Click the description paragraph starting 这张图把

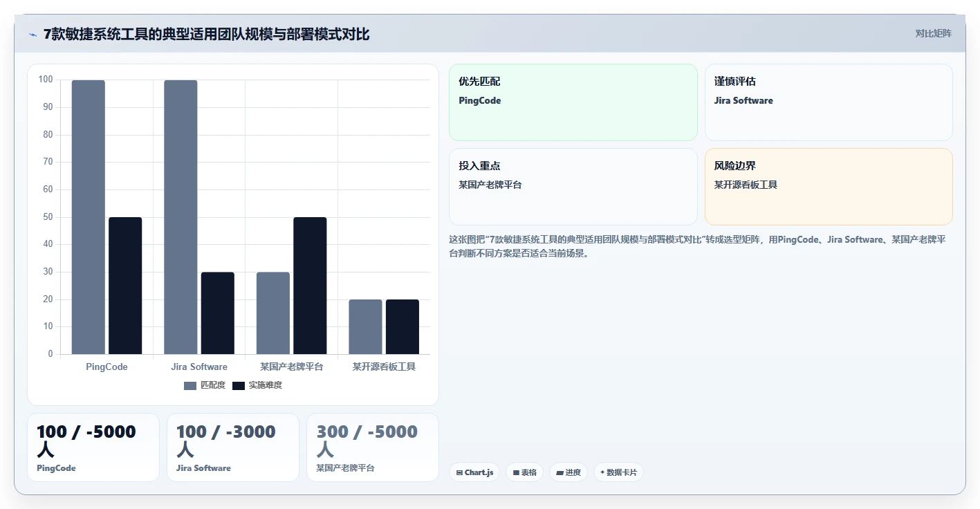(699, 246)
